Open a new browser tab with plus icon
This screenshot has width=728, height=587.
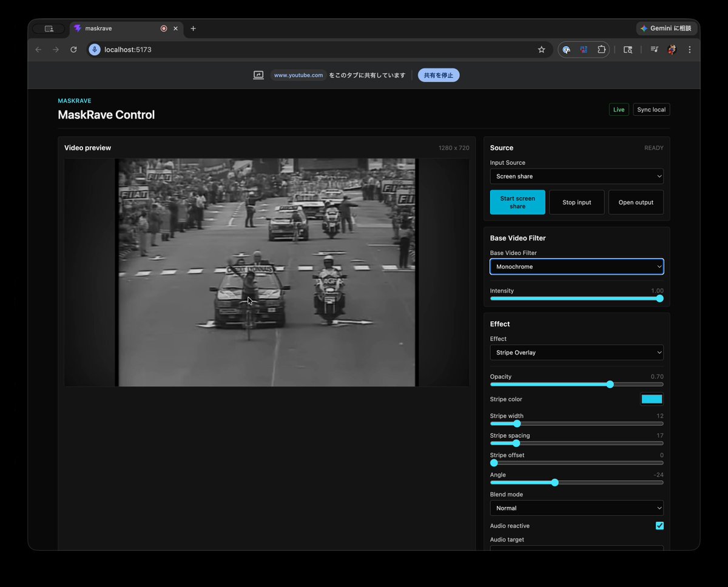point(193,29)
